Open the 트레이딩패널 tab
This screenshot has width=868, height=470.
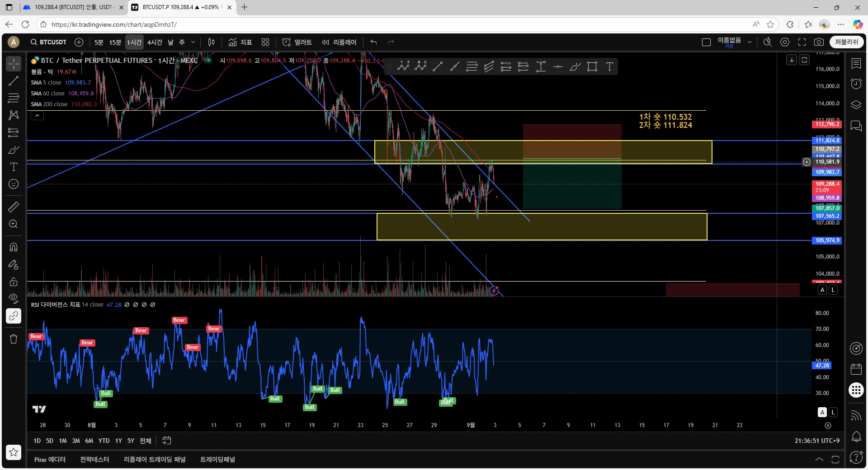coord(217,459)
